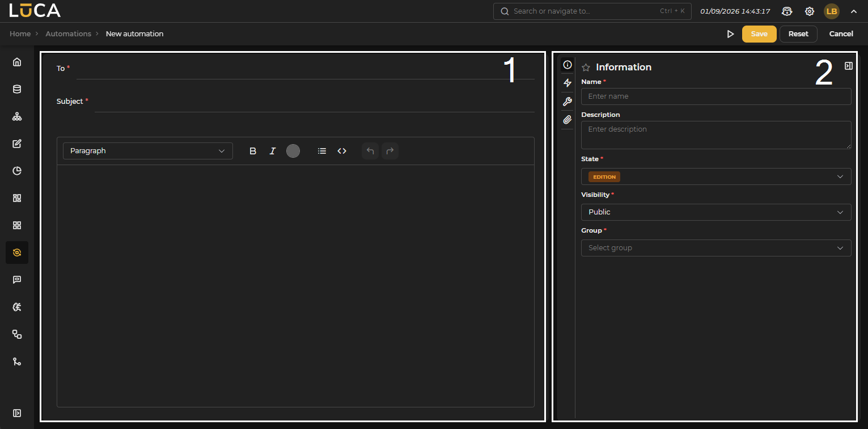Toggle bold formatting in the editor
Screen dimensions: 868x429
point(253,151)
